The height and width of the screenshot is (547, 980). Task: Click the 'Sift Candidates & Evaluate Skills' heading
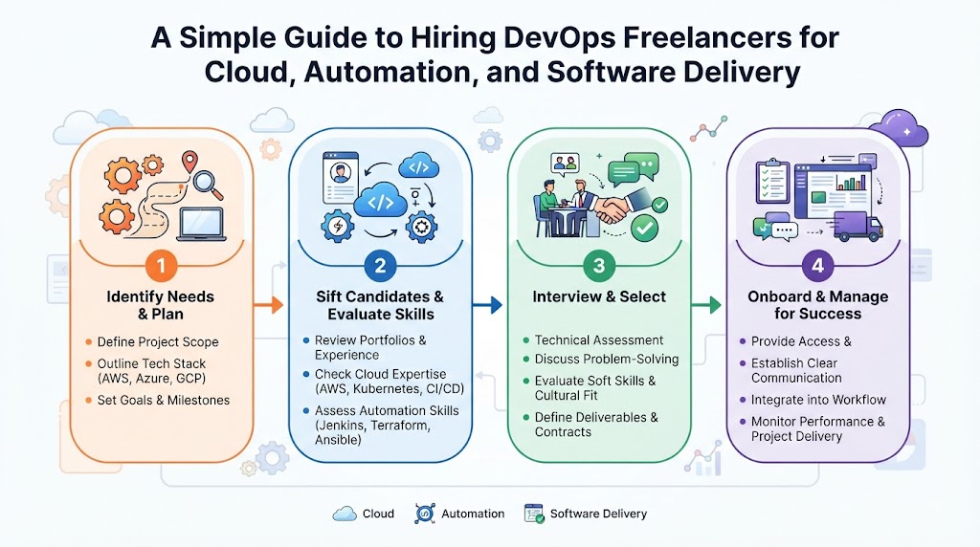[380, 305]
